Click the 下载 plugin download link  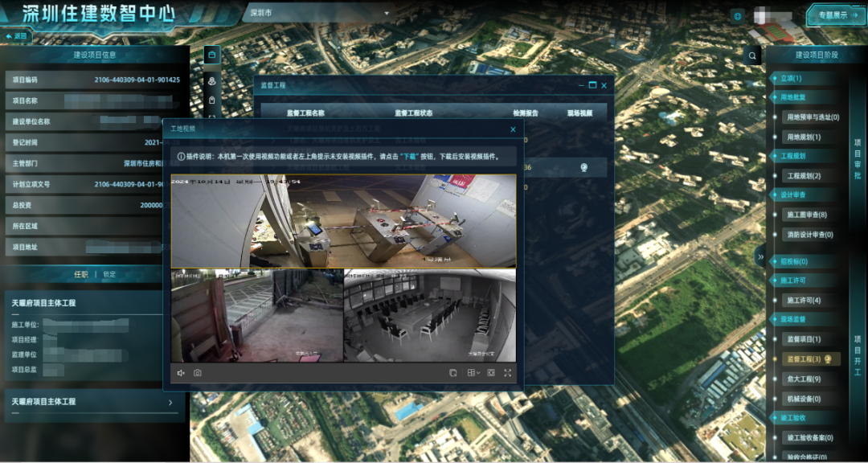[411, 157]
